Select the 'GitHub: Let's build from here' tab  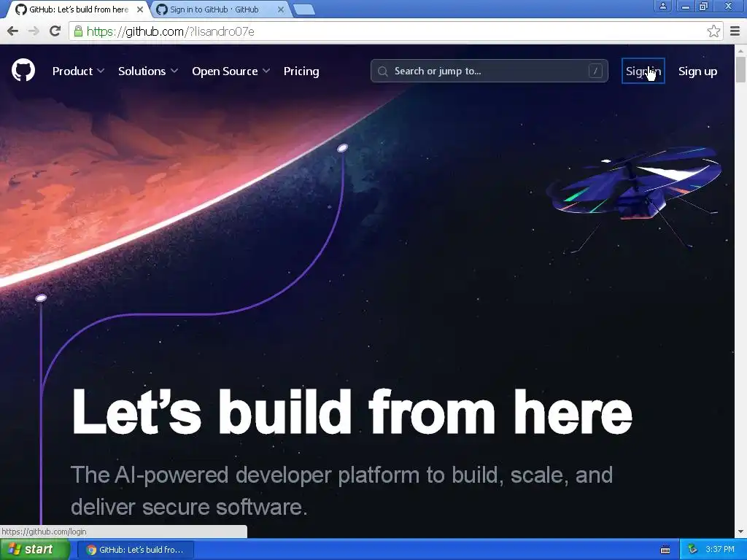tap(79, 9)
